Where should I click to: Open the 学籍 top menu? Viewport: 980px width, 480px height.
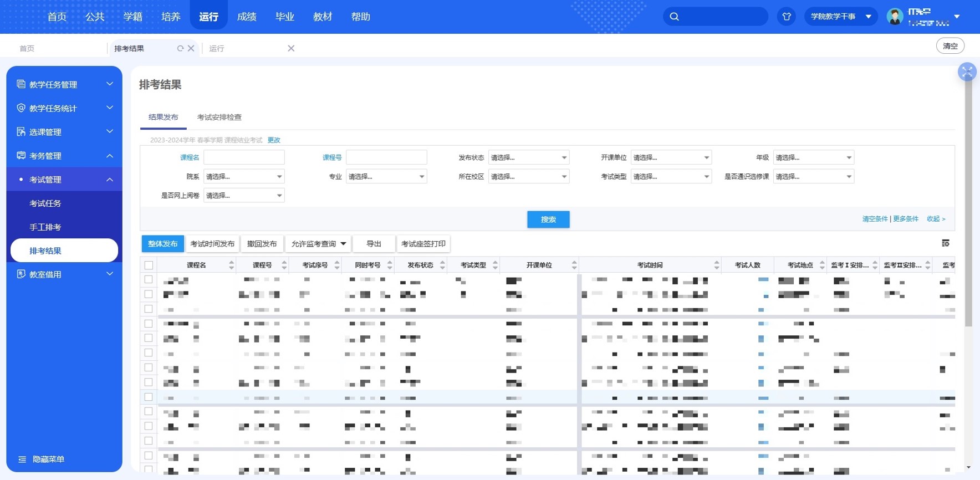[133, 17]
